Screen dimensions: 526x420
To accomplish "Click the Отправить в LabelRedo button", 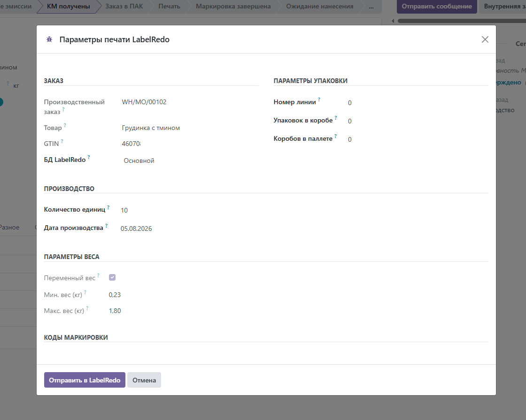I will [85, 380].
